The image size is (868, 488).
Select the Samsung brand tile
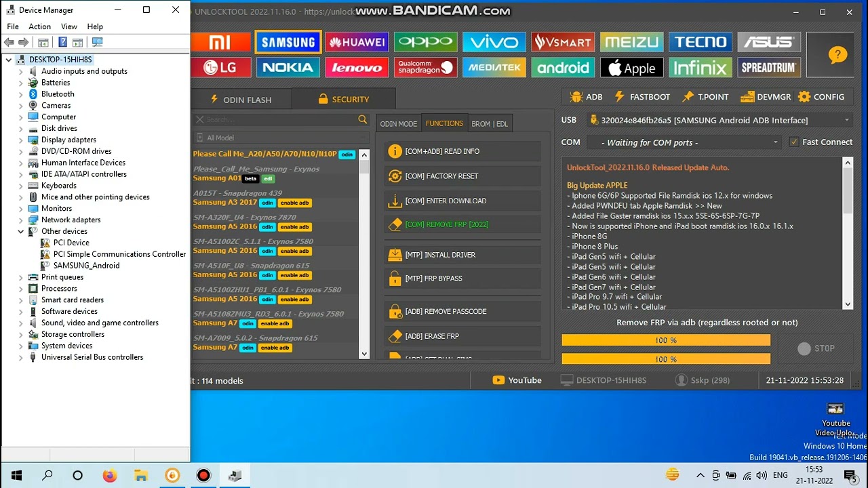tap(288, 42)
